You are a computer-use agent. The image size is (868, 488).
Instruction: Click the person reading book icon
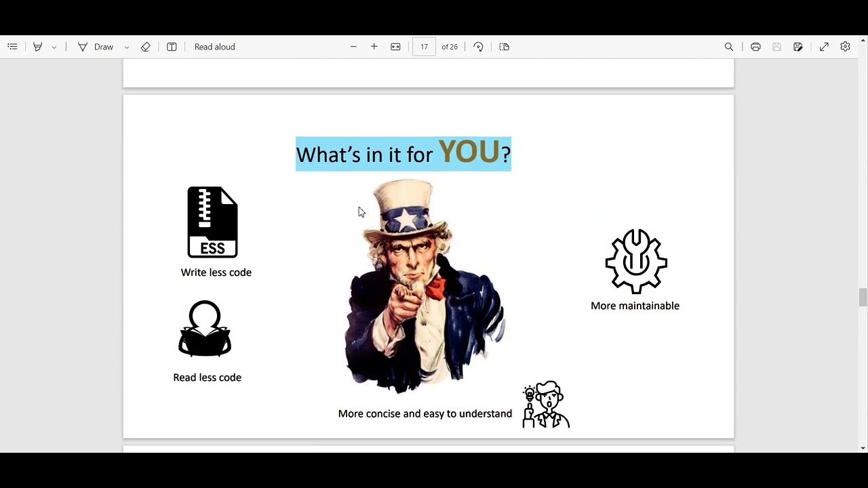(x=205, y=329)
